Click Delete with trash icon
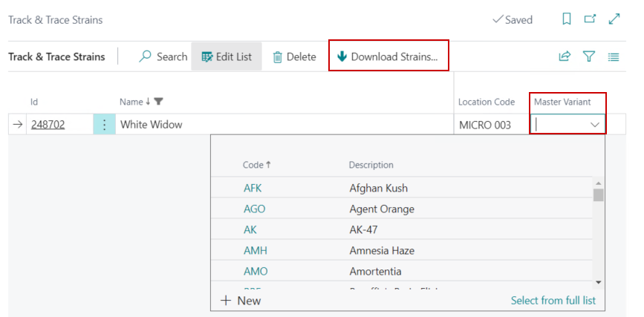 pos(294,56)
